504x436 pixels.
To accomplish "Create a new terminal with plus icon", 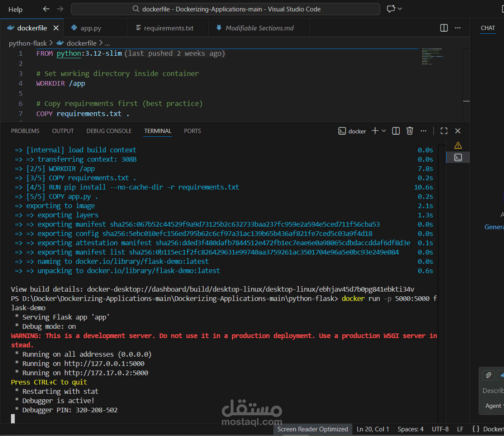I will tap(375, 131).
